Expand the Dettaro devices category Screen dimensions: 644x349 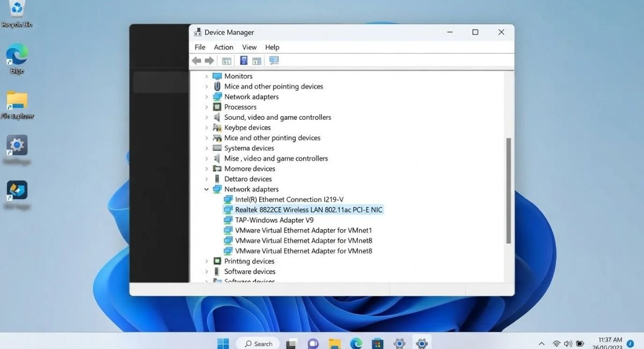click(207, 179)
